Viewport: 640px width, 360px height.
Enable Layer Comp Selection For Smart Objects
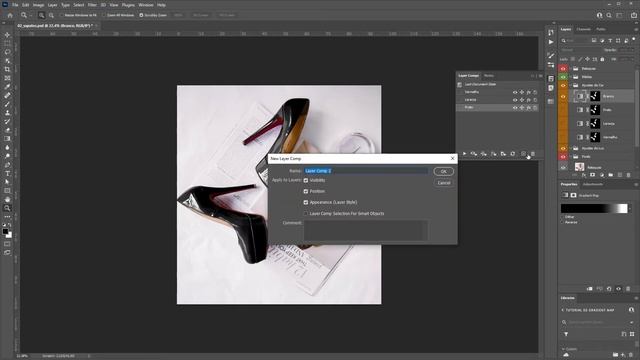click(306, 213)
